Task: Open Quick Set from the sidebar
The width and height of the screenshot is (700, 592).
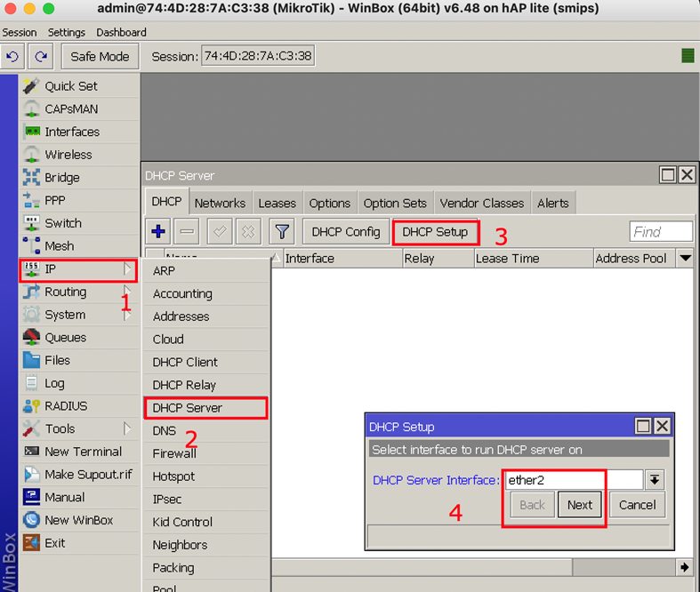Action: (x=79, y=86)
